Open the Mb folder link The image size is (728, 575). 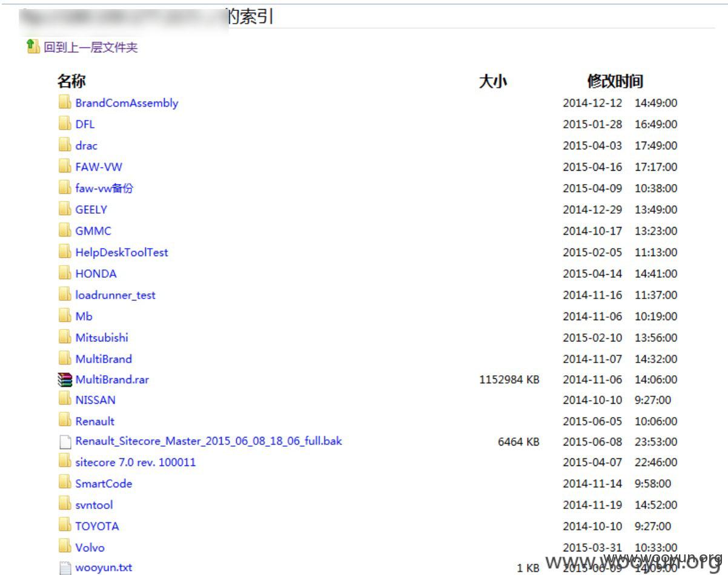[84, 316]
